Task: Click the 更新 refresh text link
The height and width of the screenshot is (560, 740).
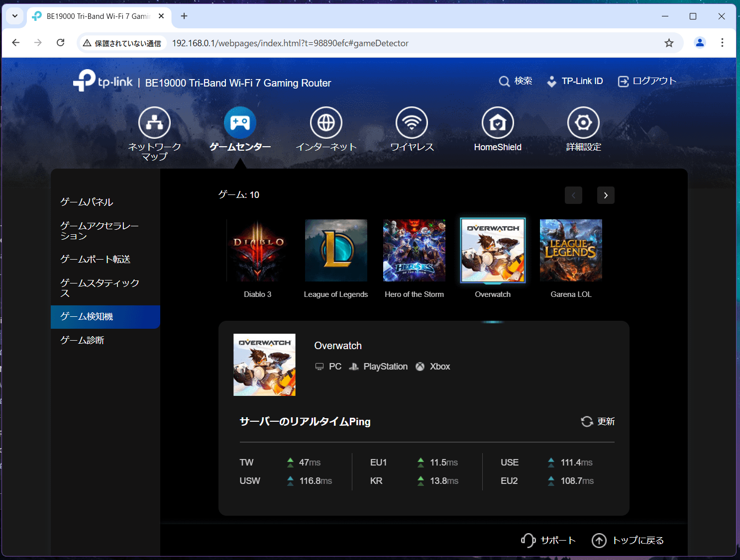Action: 606,422
